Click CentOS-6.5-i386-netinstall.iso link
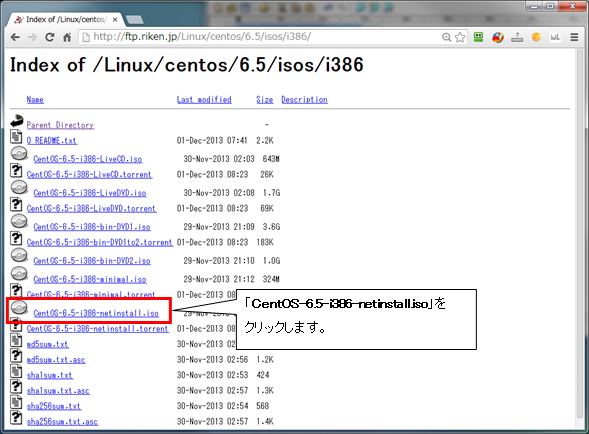 coord(96,313)
